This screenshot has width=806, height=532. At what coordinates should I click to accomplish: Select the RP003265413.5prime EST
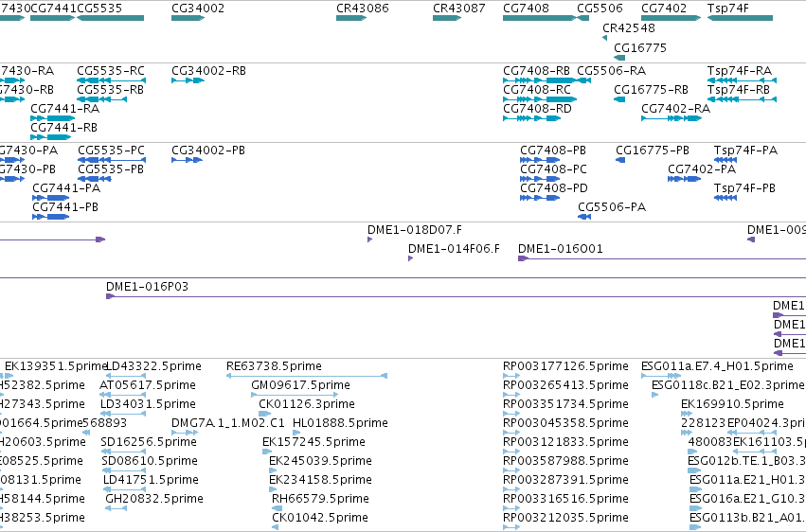511,395
